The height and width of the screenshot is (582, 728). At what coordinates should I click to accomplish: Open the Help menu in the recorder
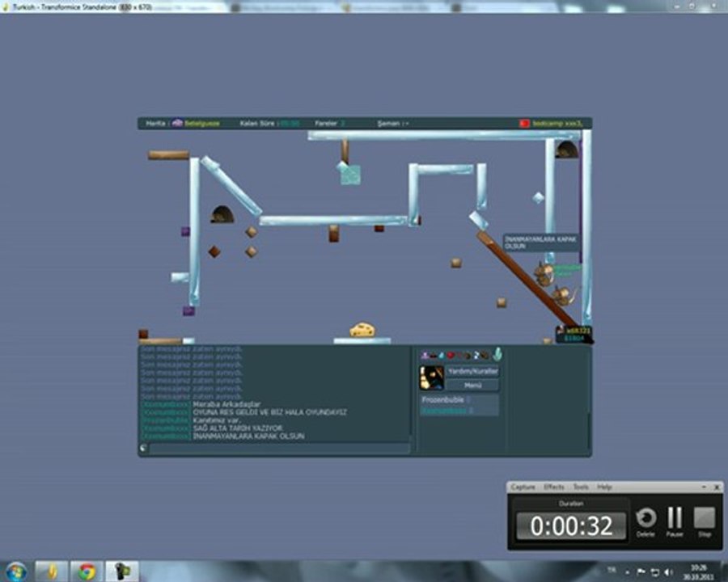coord(604,487)
